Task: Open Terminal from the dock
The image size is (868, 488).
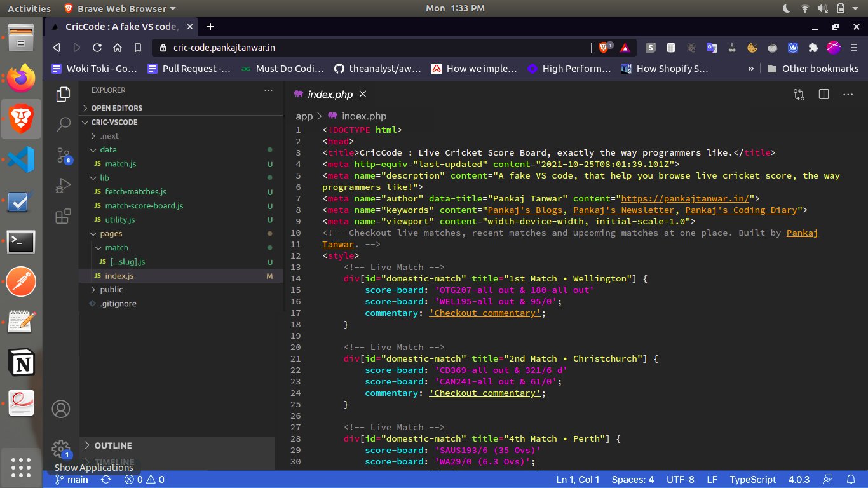Action: pyautogui.click(x=21, y=241)
